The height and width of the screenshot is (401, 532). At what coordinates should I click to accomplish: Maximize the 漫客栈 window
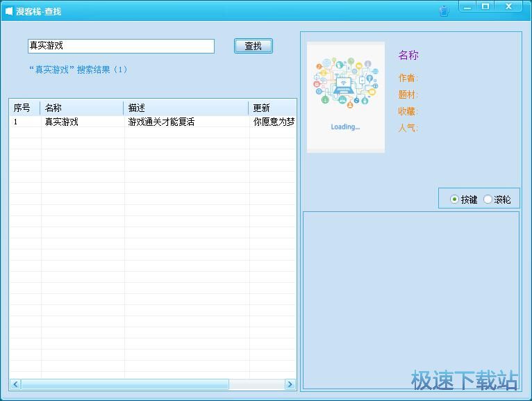pyautogui.click(x=485, y=6)
